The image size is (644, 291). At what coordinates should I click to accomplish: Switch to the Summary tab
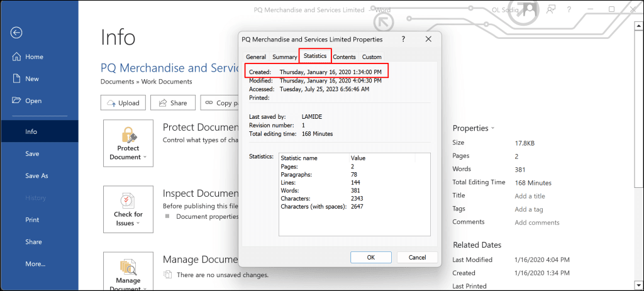[285, 57]
